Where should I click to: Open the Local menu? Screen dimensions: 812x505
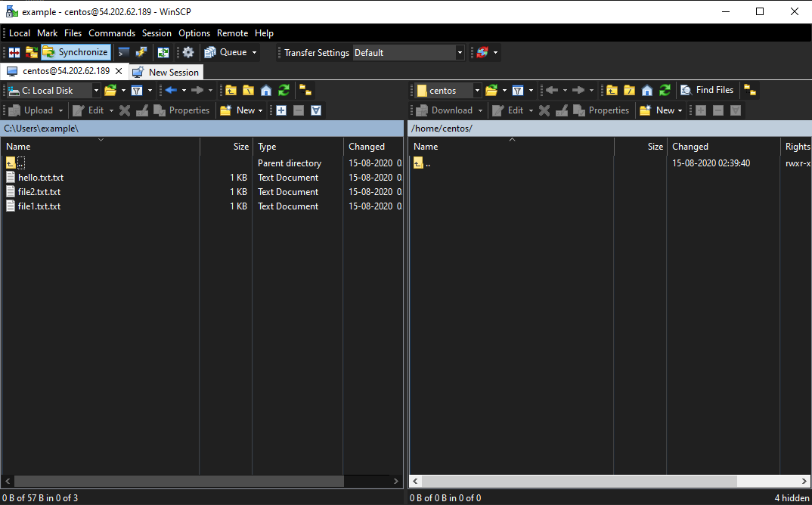pyautogui.click(x=20, y=33)
